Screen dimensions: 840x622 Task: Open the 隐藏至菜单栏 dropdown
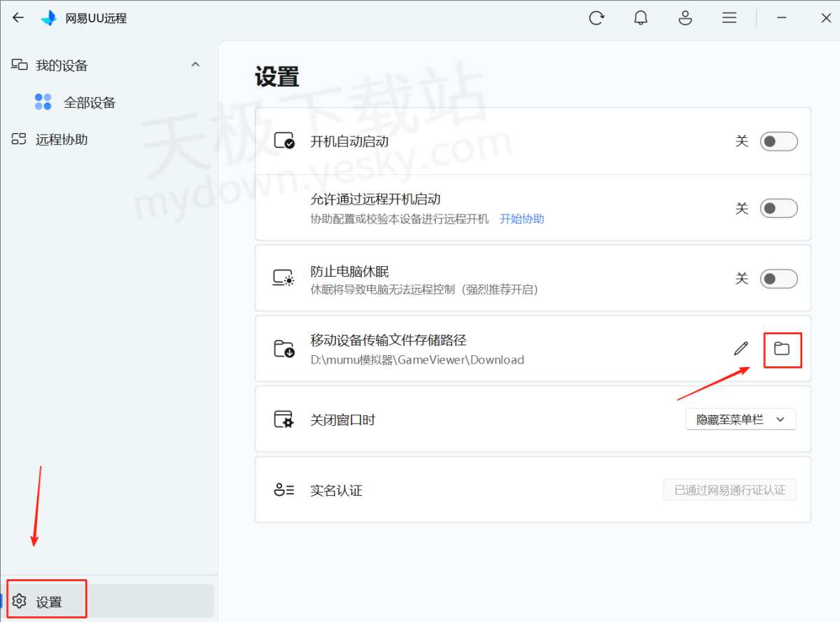740,419
